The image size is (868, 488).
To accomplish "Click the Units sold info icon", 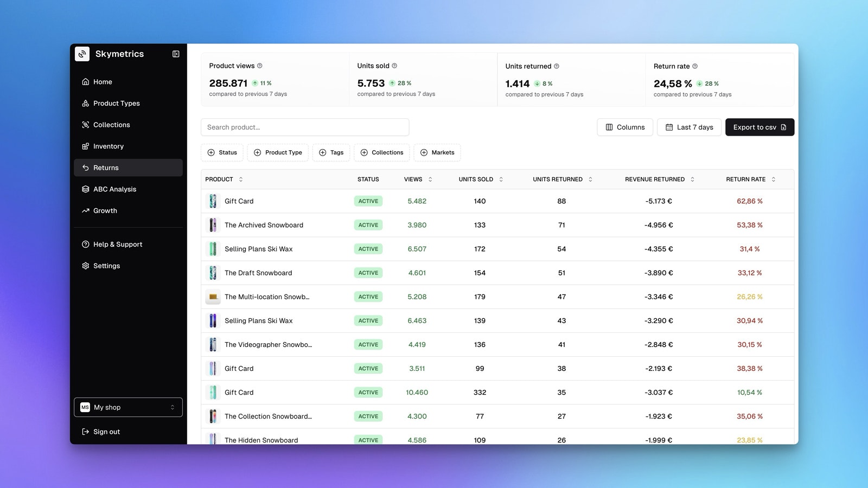I will [x=394, y=66].
